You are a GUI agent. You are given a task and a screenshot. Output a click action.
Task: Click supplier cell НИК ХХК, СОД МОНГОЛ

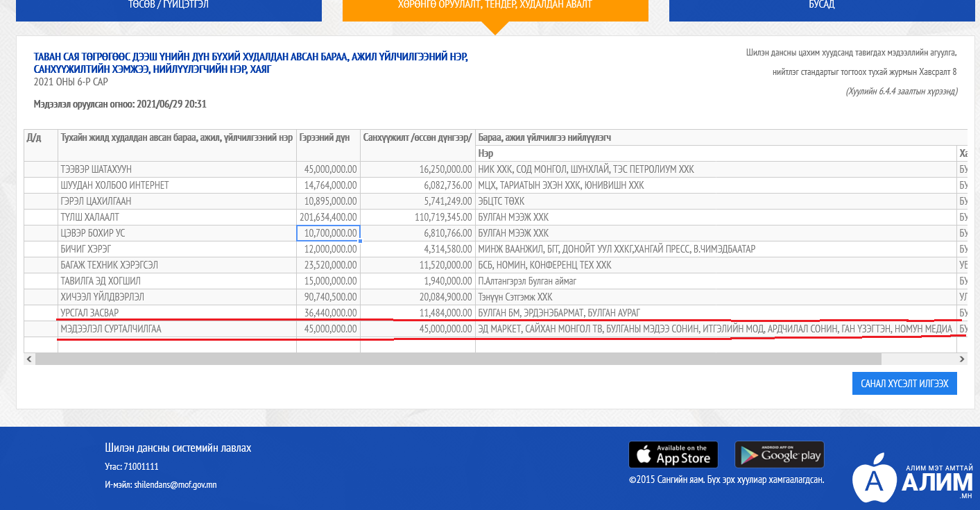click(x=716, y=169)
